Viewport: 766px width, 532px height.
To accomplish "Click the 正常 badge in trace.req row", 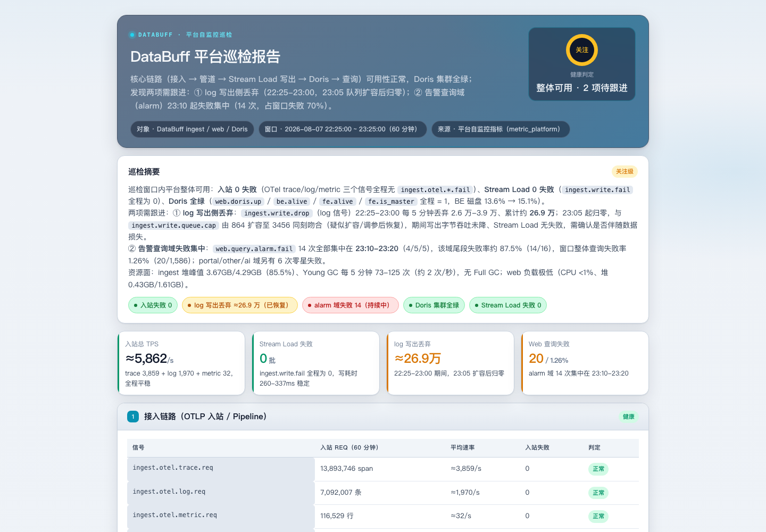I will (x=598, y=469).
